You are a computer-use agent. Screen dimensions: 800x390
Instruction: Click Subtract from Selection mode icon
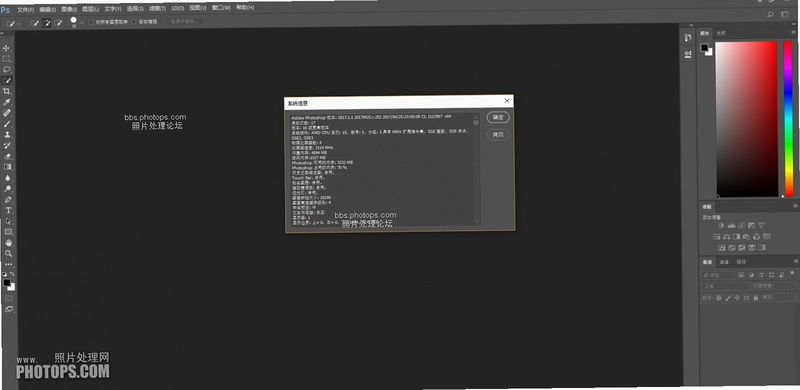click(58, 23)
